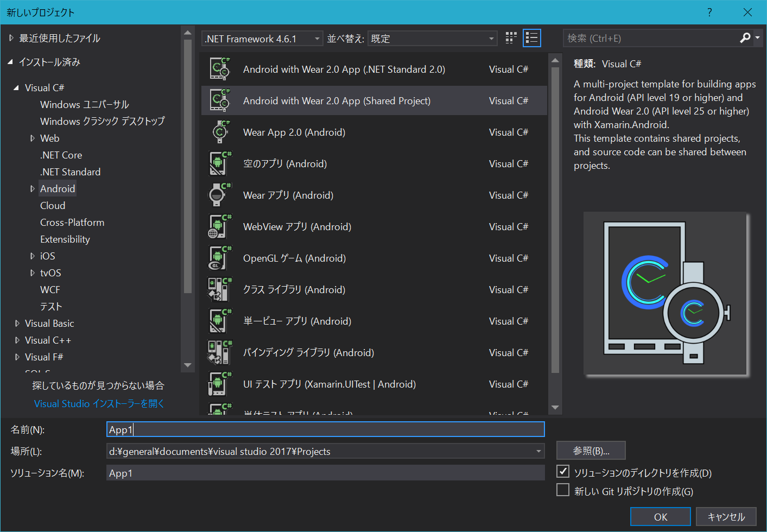The height and width of the screenshot is (532, 767).
Task: Click the ソリューション名 field
Action: tap(326, 473)
